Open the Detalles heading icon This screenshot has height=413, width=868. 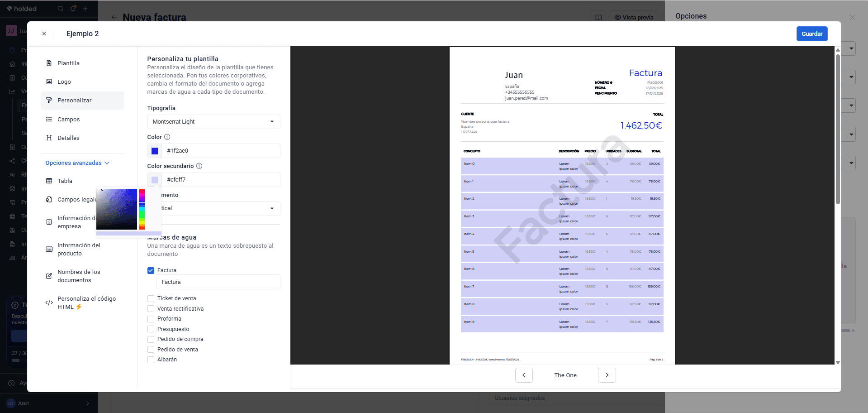coord(49,138)
